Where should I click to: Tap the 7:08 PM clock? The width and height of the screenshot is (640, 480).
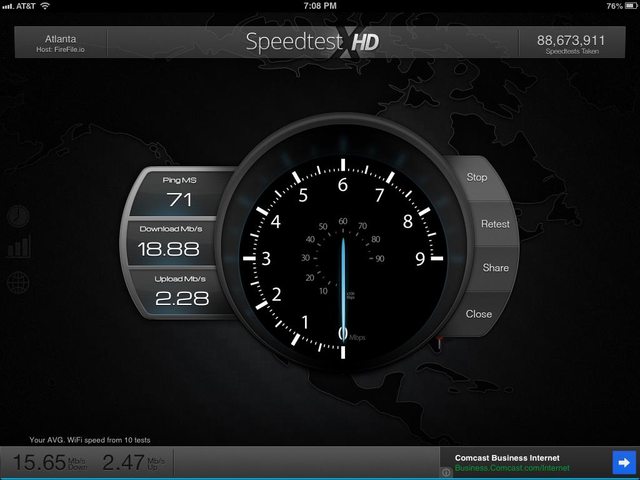point(320,6)
